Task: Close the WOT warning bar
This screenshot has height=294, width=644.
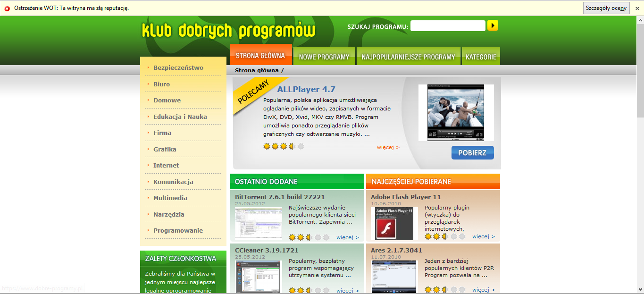Action: pos(637,8)
